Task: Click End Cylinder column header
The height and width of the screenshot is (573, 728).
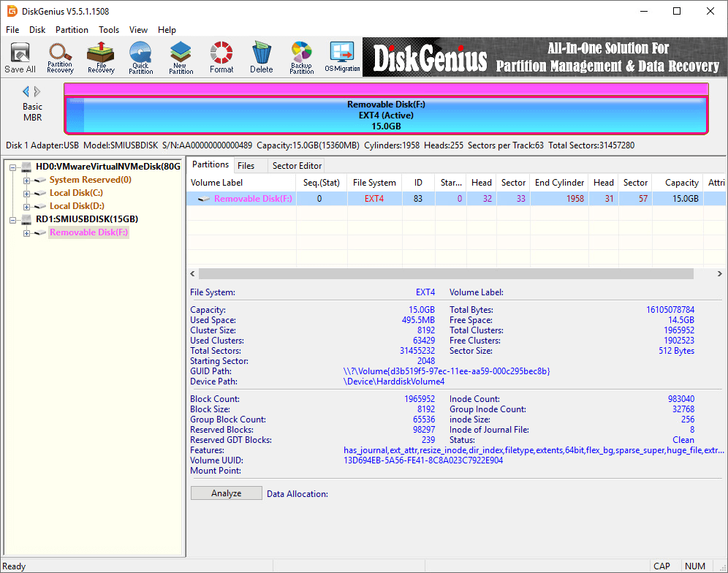Action: click(559, 183)
